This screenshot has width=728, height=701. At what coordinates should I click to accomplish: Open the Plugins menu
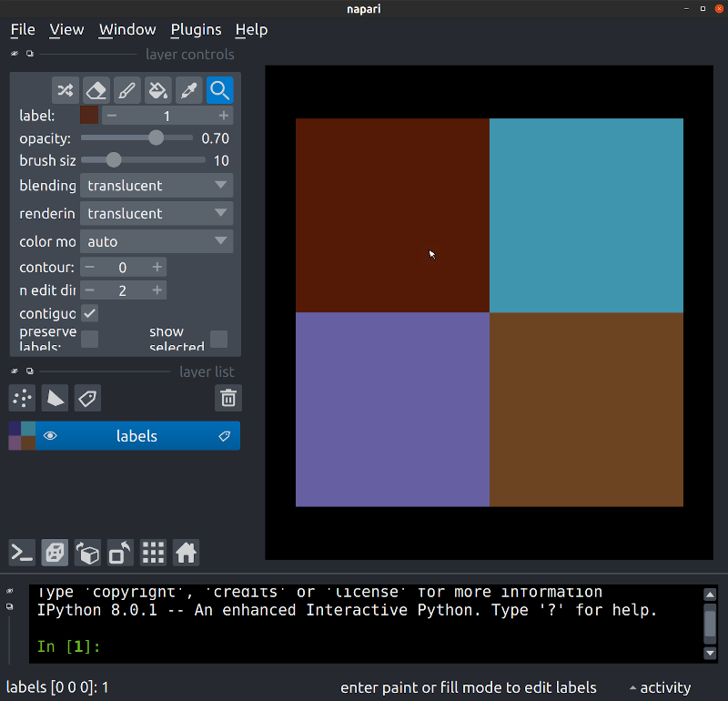click(x=196, y=29)
